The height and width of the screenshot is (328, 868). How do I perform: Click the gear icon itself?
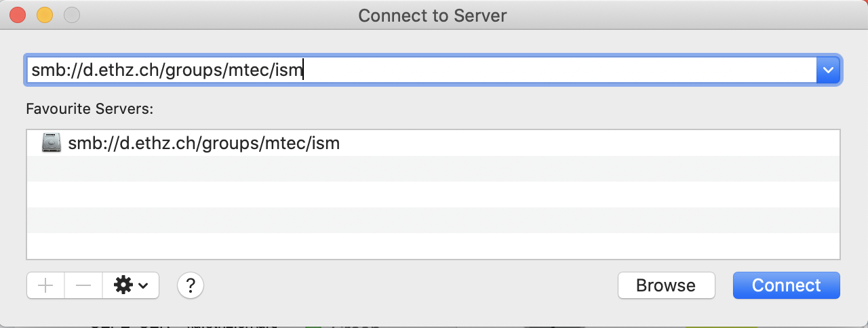(123, 285)
